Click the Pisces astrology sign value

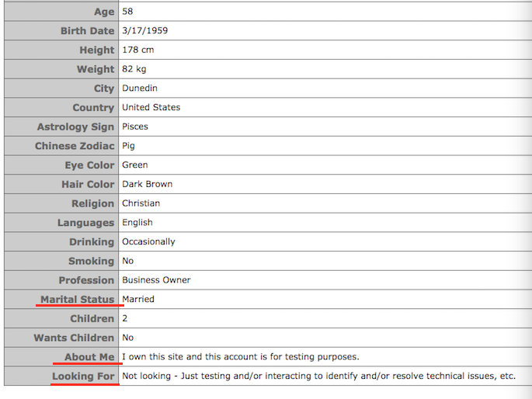(x=135, y=127)
